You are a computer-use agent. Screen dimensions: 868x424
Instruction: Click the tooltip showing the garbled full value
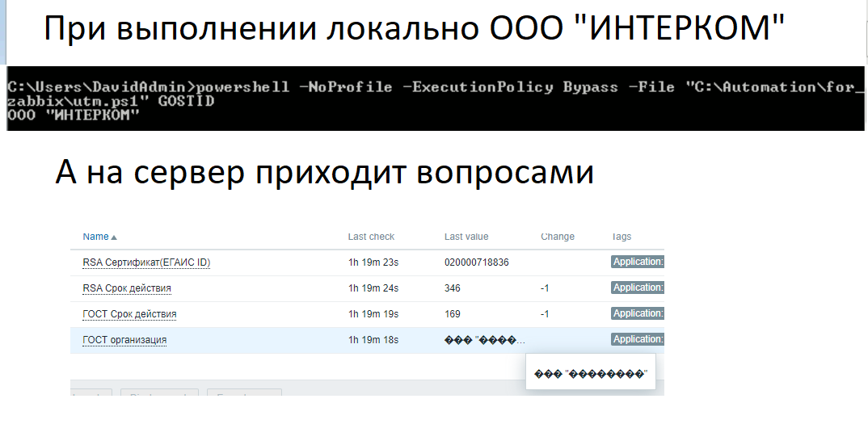[x=591, y=374]
